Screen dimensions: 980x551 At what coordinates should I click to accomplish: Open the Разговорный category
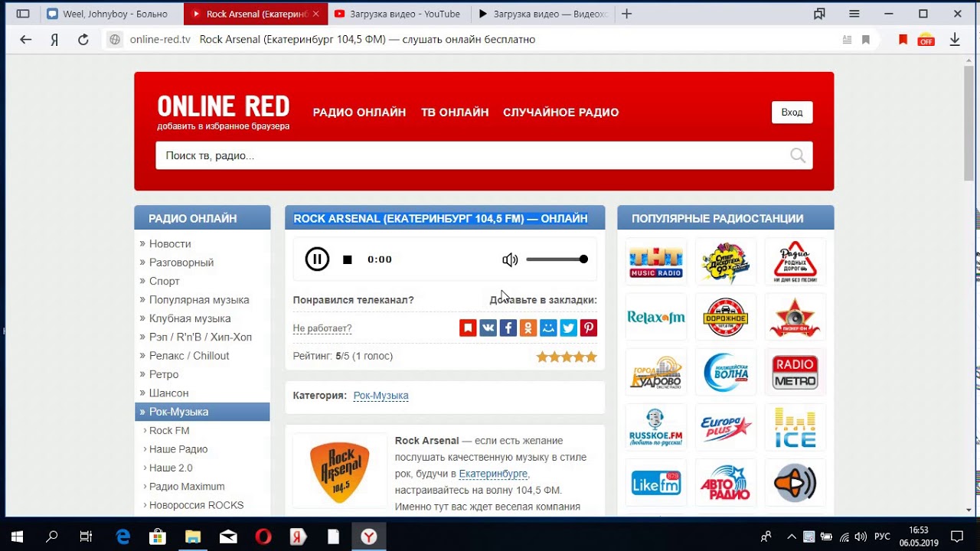[181, 262]
